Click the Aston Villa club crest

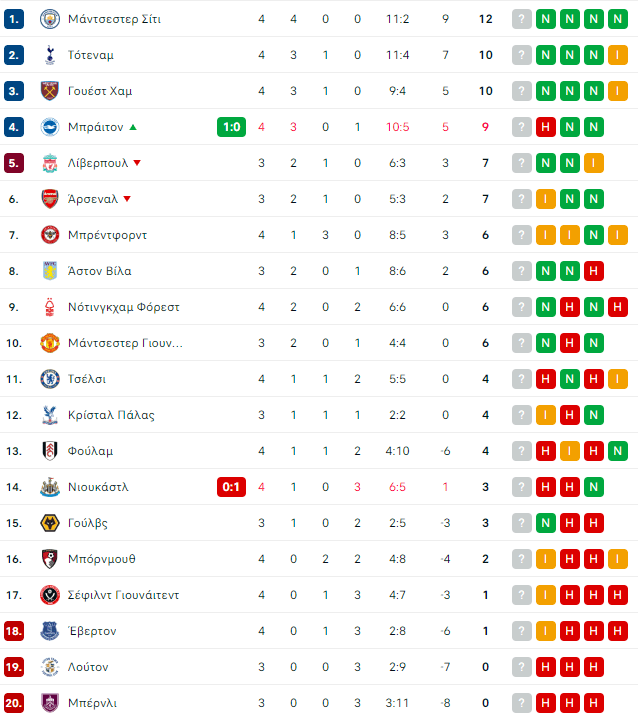click(49, 271)
